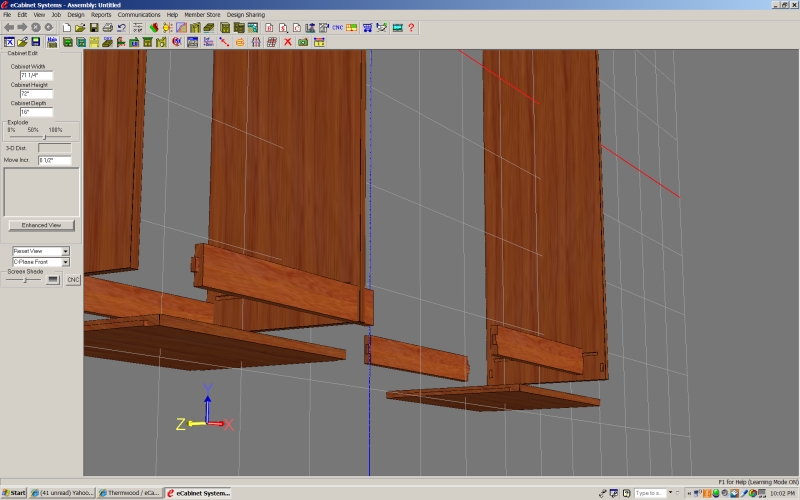Click the eCabinet Systems taskbar button
This screenshot has width=800, height=500.
coord(197,493)
